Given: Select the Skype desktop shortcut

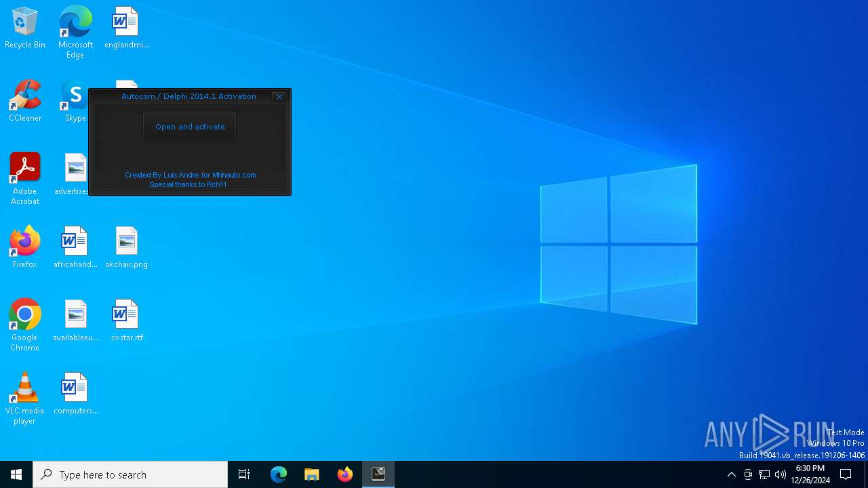Looking at the screenshot, I should tap(73, 102).
